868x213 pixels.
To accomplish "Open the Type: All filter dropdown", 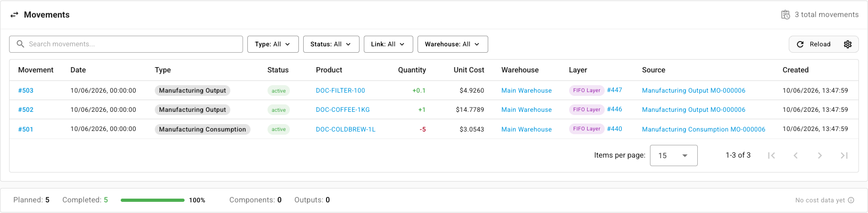I will 272,44.
